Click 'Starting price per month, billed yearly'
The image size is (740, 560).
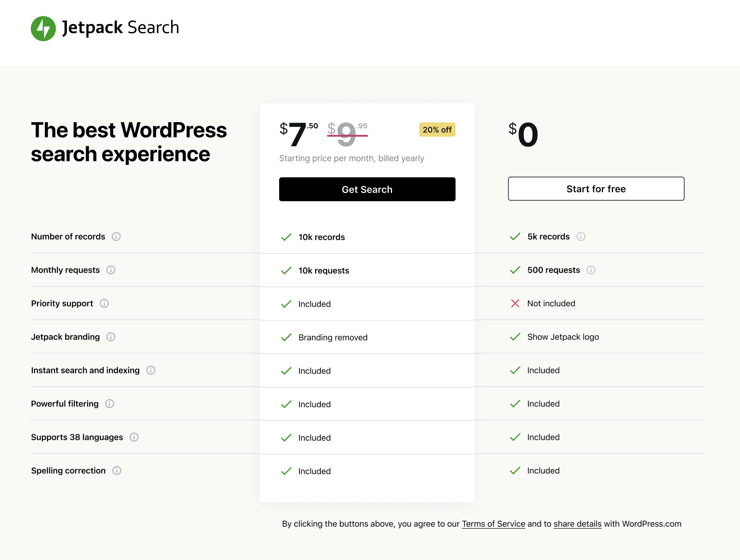pos(352,158)
